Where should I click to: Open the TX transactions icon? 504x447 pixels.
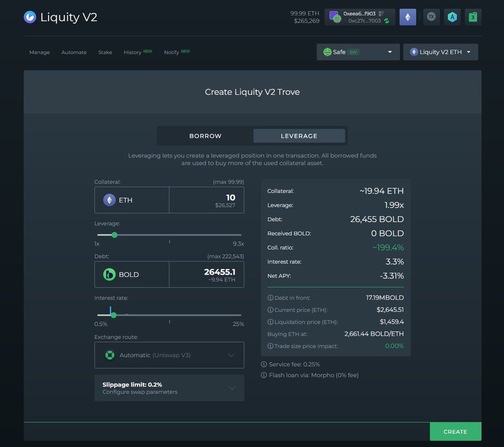[431, 17]
